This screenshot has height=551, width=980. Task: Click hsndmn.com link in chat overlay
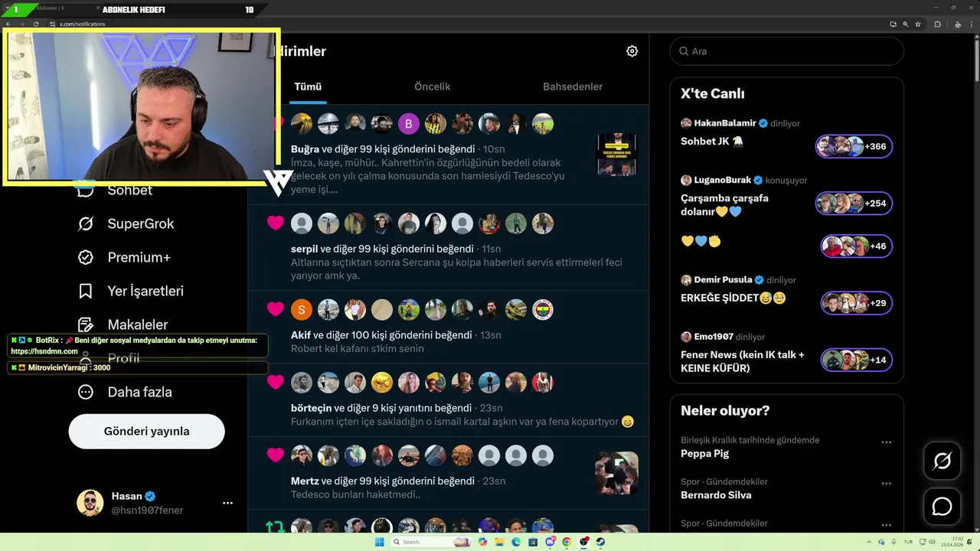(x=44, y=351)
